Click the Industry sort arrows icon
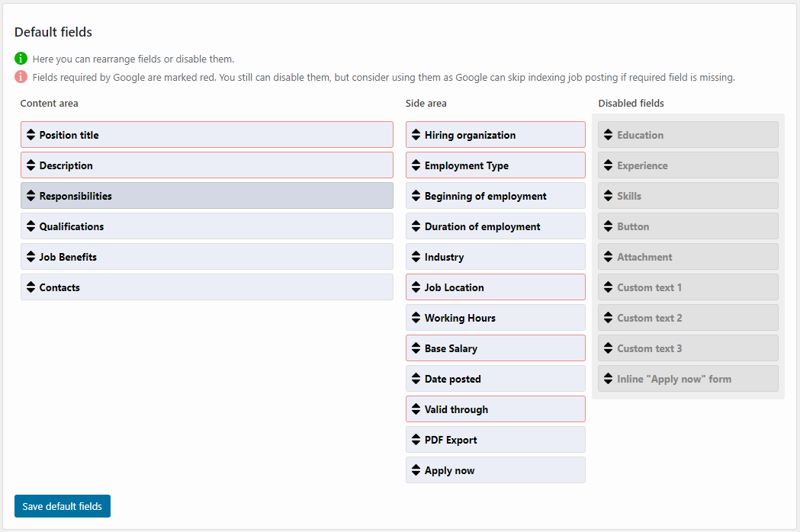This screenshot has width=800, height=532. coord(416,257)
